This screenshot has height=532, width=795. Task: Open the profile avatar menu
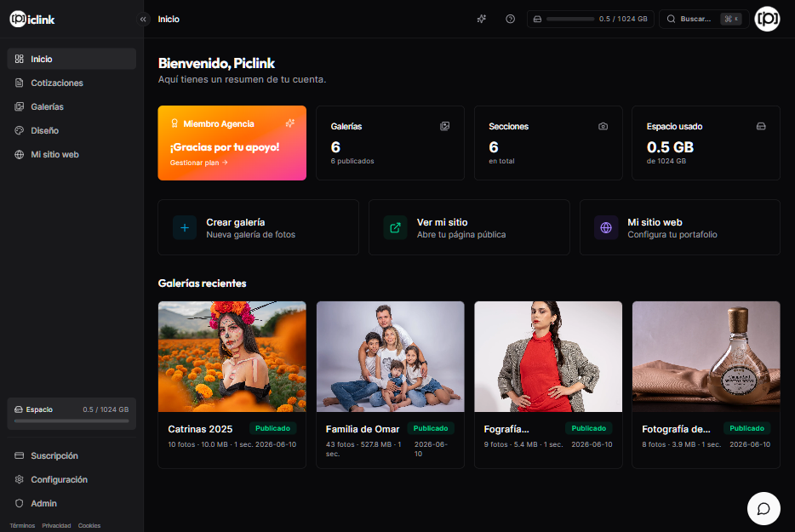point(767,19)
